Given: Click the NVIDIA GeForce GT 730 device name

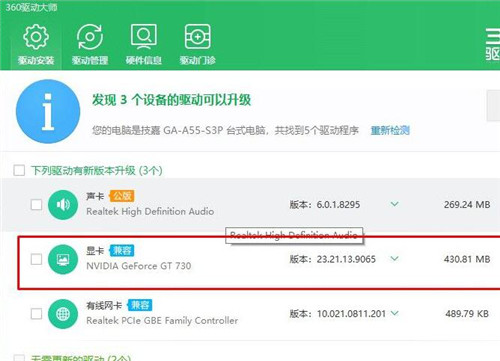Looking at the screenshot, I should click(139, 266).
